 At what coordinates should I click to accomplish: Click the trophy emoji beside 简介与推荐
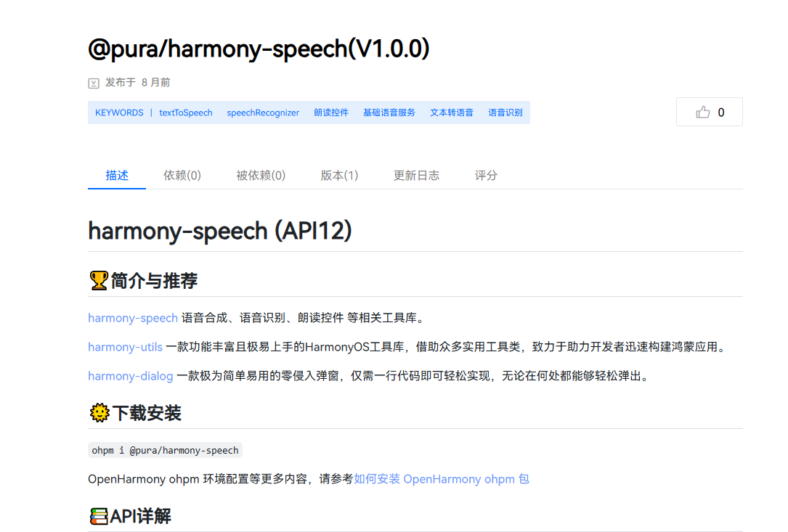[x=98, y=279]
